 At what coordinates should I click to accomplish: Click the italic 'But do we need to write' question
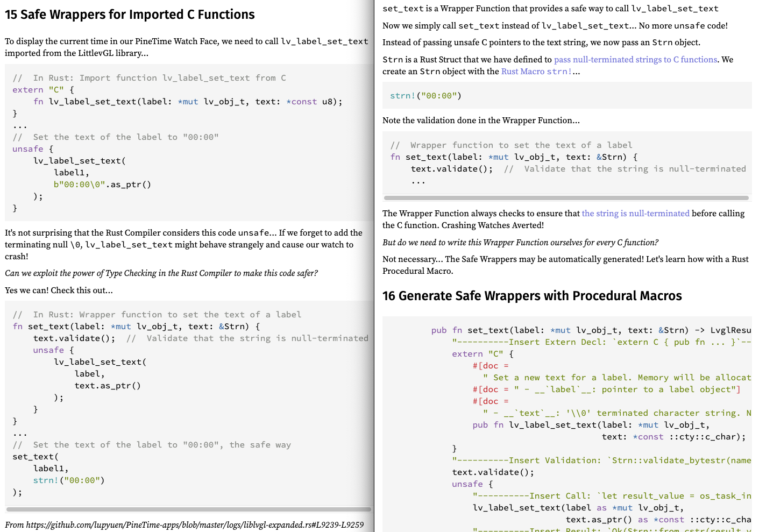click(520, 243)
